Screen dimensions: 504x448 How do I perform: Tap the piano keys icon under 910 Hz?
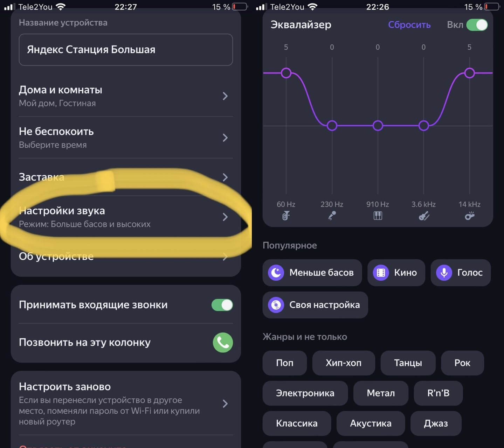pos(378,216)
